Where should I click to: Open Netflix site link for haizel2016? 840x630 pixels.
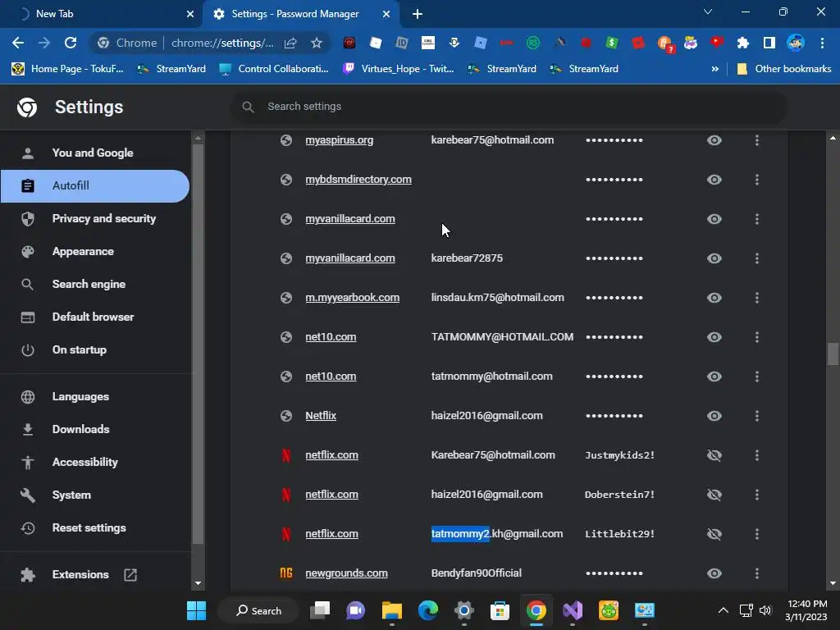click(x=321, y=416)
